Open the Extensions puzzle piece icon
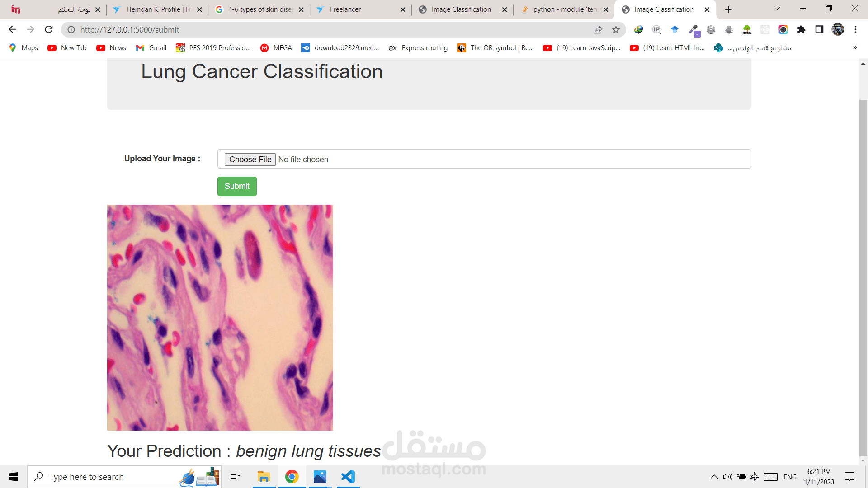This screenshot has width=868, height=488. click(x=801, y=30)
